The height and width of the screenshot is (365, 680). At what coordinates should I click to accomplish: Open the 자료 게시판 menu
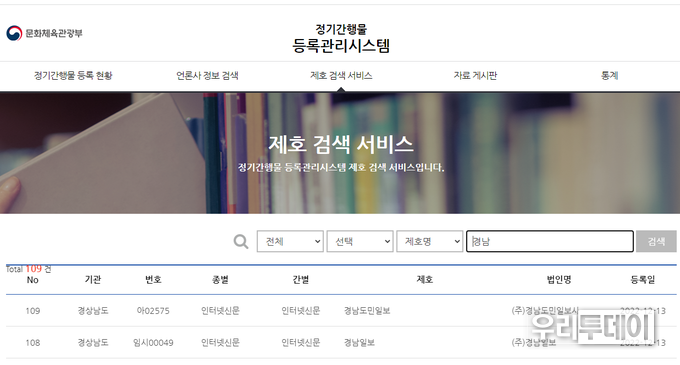[475, 75]
